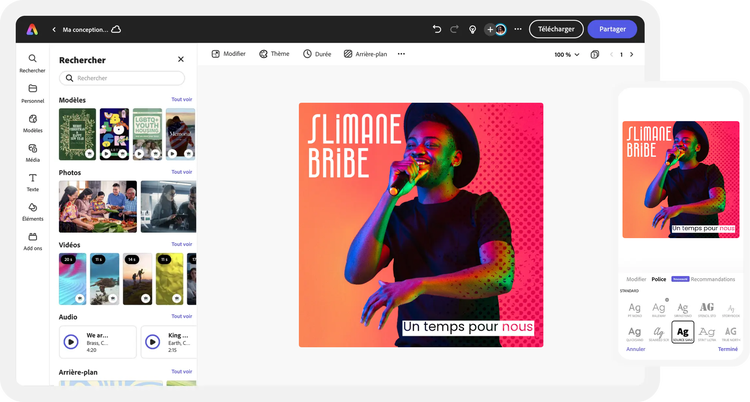Choose the selected Source Sans font sample

click(683, 332)
